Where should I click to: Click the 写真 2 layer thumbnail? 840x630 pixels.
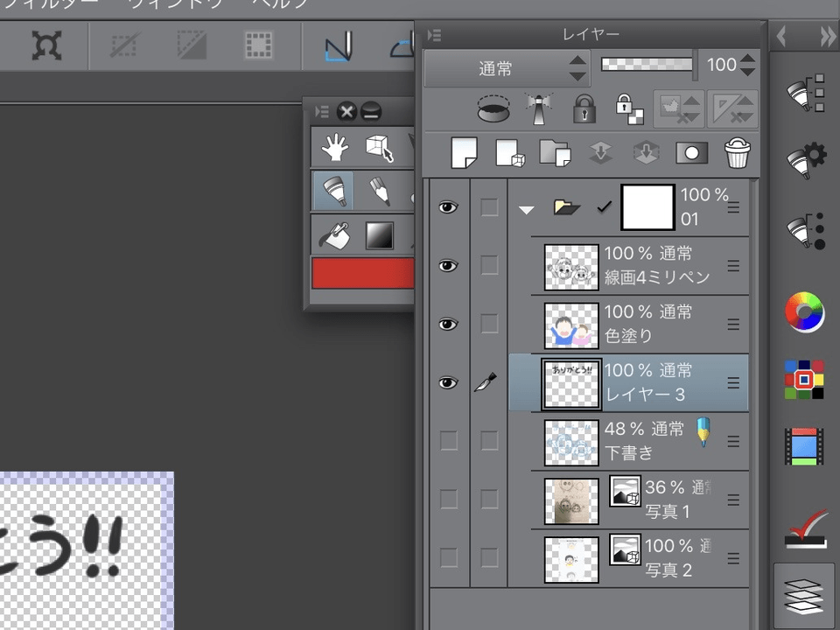coord(571,559)
